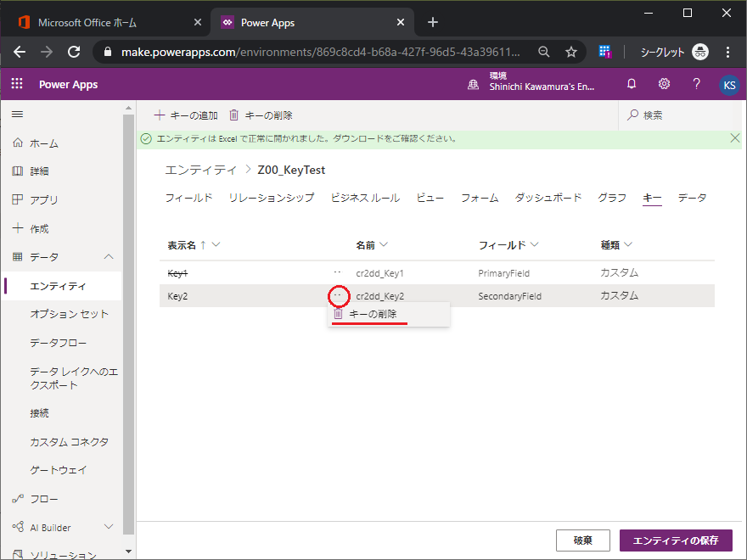Click the browser forward arrow
Image resolution: width=747 pixels, height=560 pixels.
[47, 52]
